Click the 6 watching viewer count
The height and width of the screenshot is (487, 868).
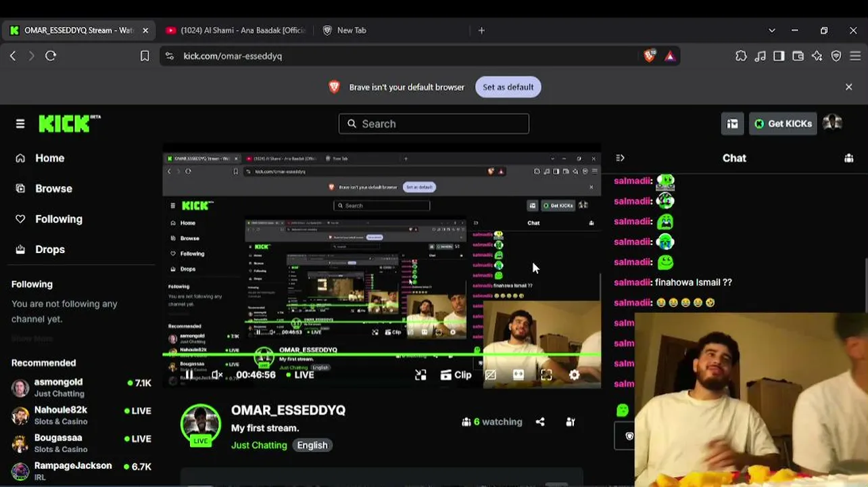tap(492, 422)
